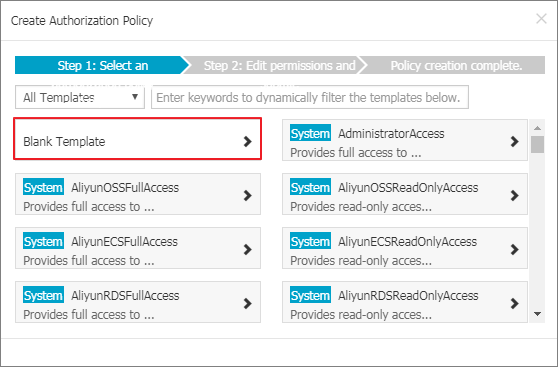The width and height of the screenshot is (558, 367).
Task: Click description under AliyunOSSFullAccess
Action: tap(89, 207)
